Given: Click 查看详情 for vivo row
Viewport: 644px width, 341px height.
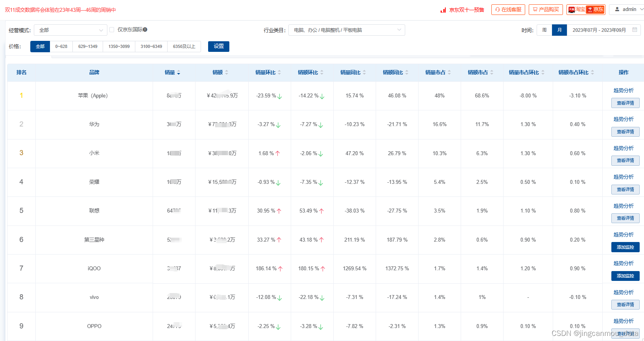Looking at the screenshot, I should pyautogui.click(x=626, y=304).
